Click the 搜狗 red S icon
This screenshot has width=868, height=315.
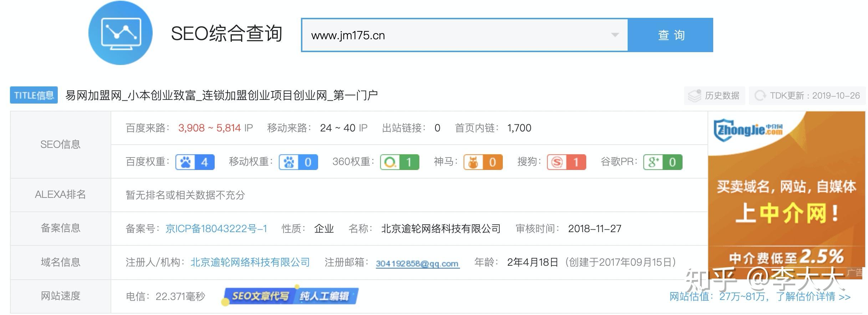click(x=557, y=162)
